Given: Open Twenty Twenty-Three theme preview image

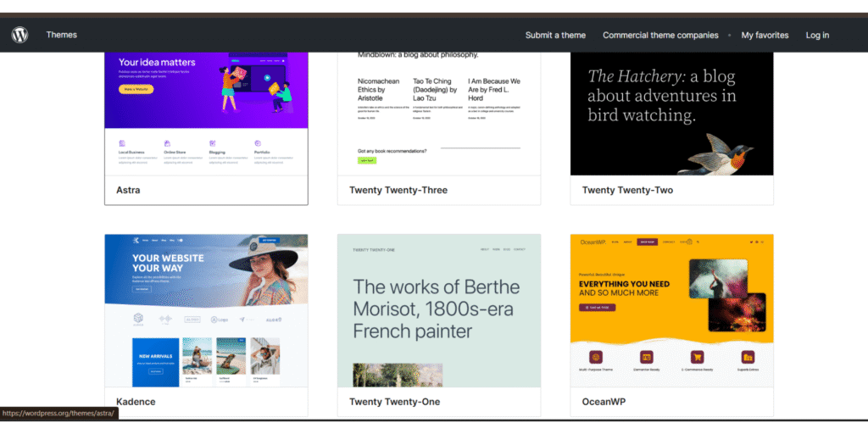Looking at the screenshot, I should 439,114.
